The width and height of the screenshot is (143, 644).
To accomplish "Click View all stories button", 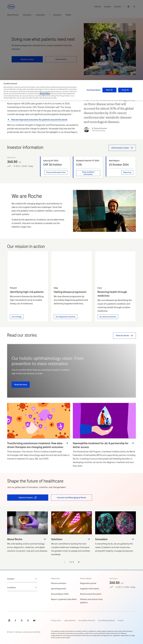I will pyautogui.click(x=124, y=335).
